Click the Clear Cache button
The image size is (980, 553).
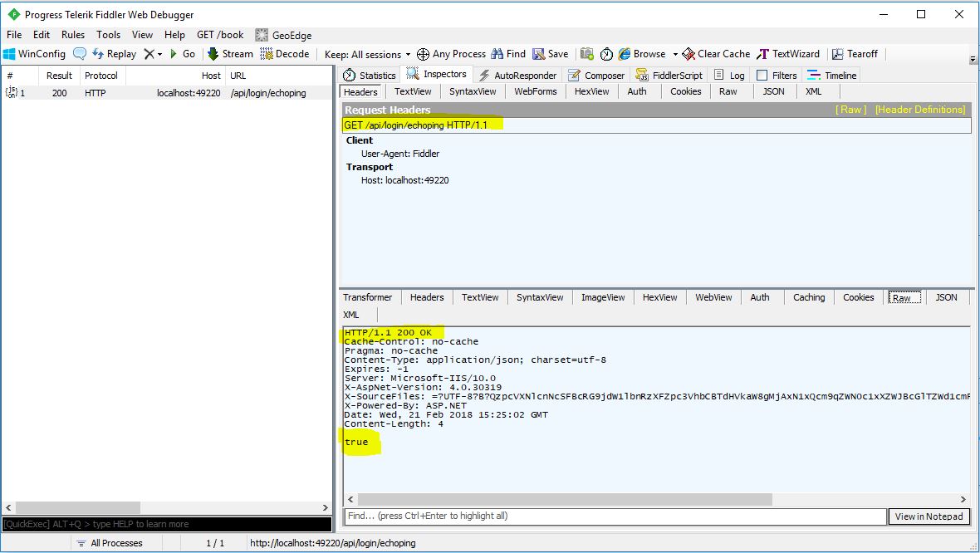click(716, 54)
